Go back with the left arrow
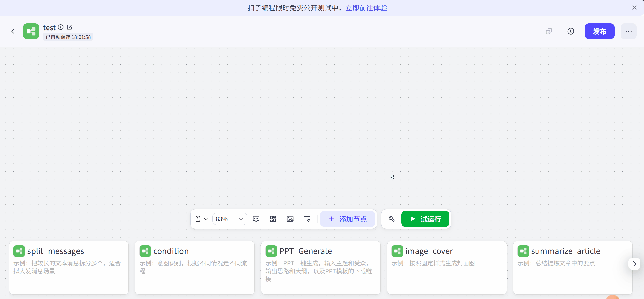This screenshot has height=299, width=644. [13, 31]
